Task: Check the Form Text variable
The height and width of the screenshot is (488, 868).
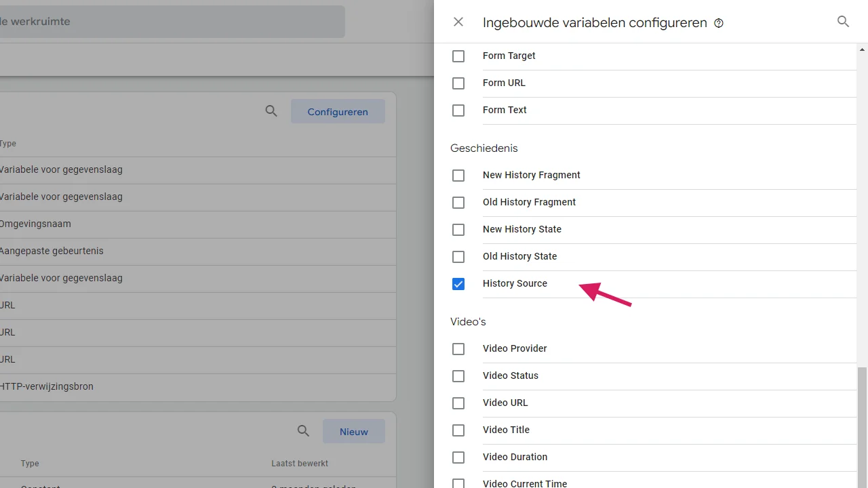Action: click(x=458, y=110)
